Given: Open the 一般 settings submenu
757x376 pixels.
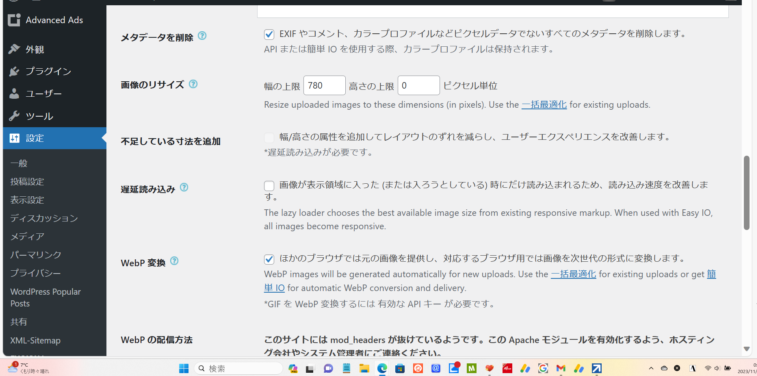Looking at the screenshot, I should click(19, 163).
